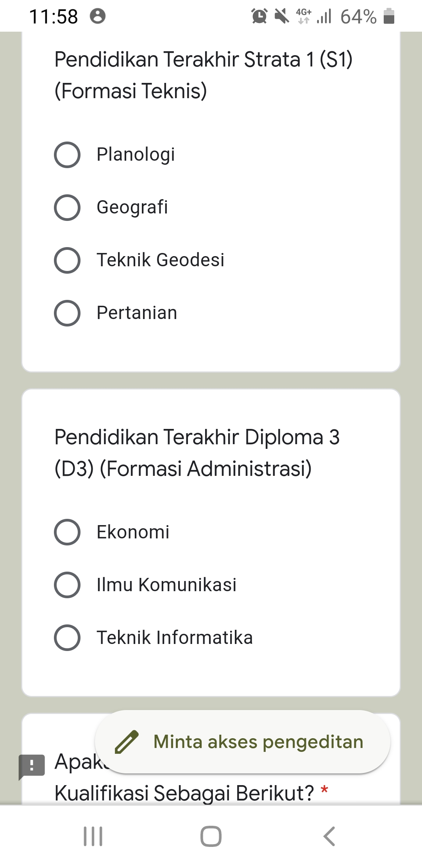Image resolution: width=422 pixels, height=868 pixels.
Task: Tap Minta akses pengeditan button
Action: click(x=242, y=742)
